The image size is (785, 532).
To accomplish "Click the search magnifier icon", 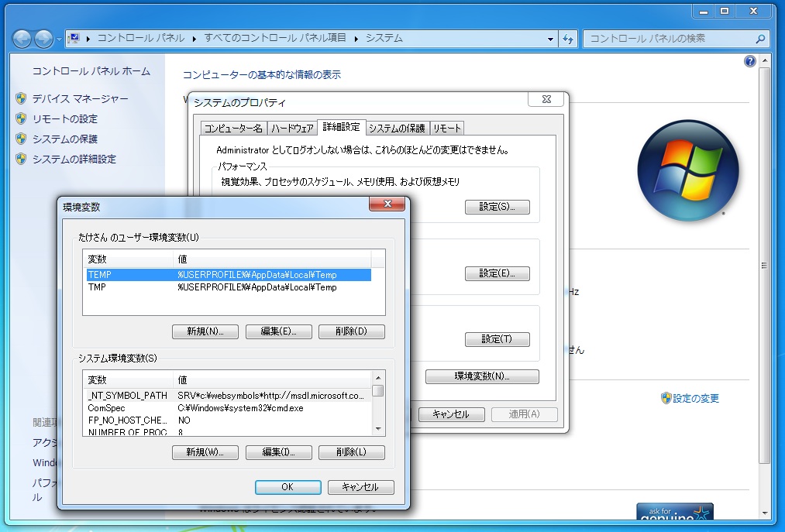I will (761, 39).
